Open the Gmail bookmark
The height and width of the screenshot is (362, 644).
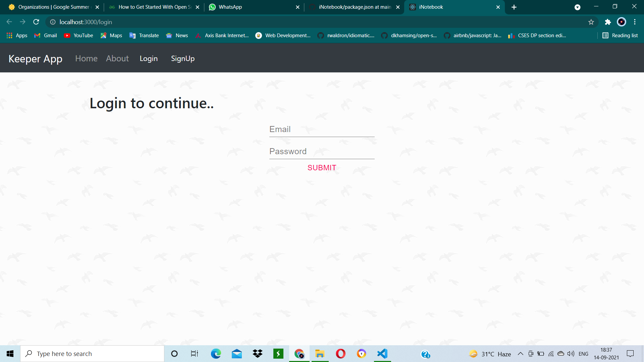coord(45,35)
